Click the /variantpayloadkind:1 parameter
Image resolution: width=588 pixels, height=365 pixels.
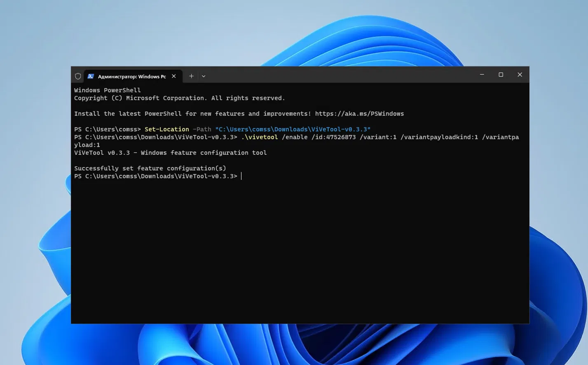click(x=439, y=137)
